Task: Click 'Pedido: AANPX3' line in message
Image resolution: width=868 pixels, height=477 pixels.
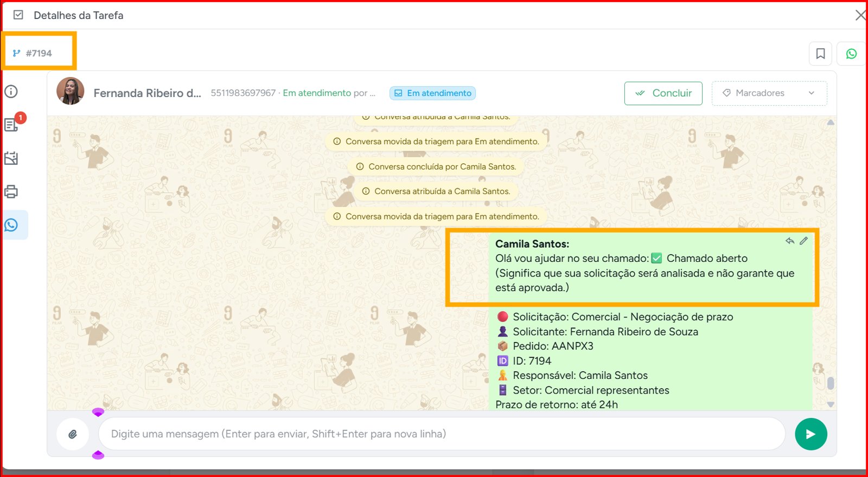Action: 545,346
